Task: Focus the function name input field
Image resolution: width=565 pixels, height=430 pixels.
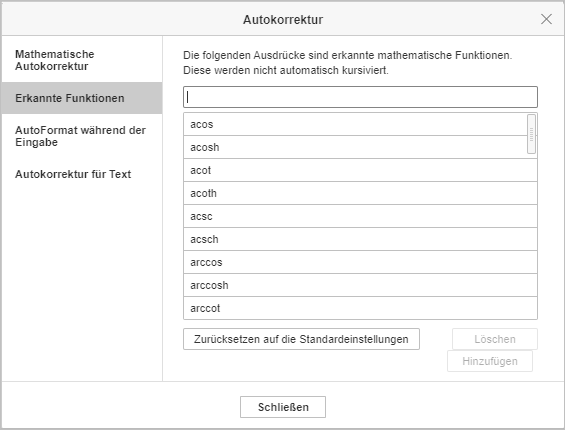Action: click(x=360, y=97)
